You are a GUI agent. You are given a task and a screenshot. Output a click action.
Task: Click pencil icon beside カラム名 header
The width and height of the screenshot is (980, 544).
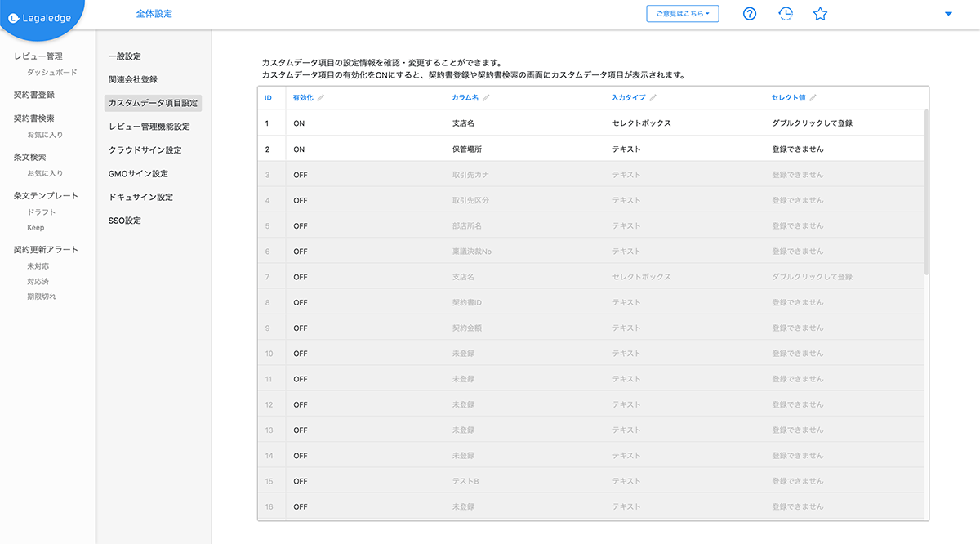coord(486,98)
